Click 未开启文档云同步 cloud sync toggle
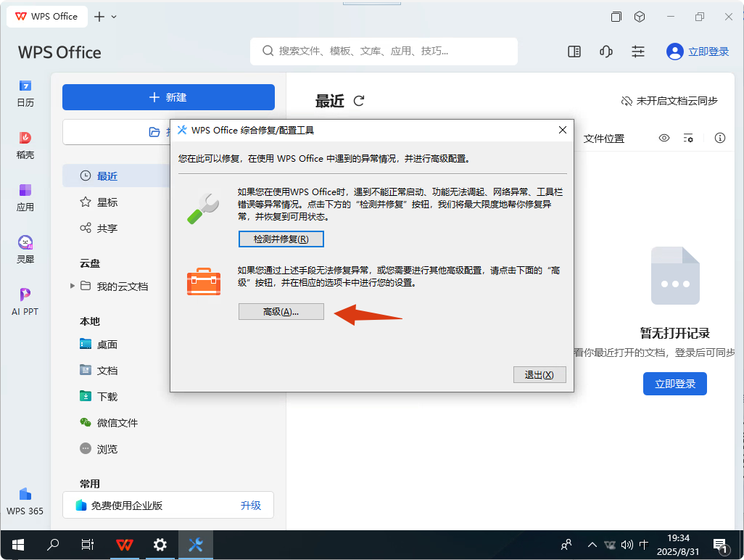This screenshot has width=744, height=560. pos(669,101)
